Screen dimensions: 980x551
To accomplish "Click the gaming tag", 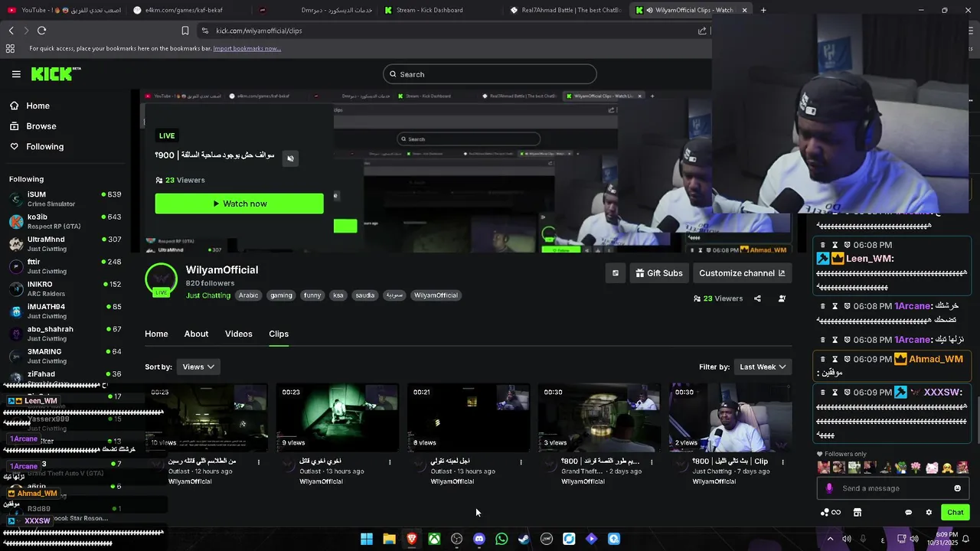I will tap(281, 295).
